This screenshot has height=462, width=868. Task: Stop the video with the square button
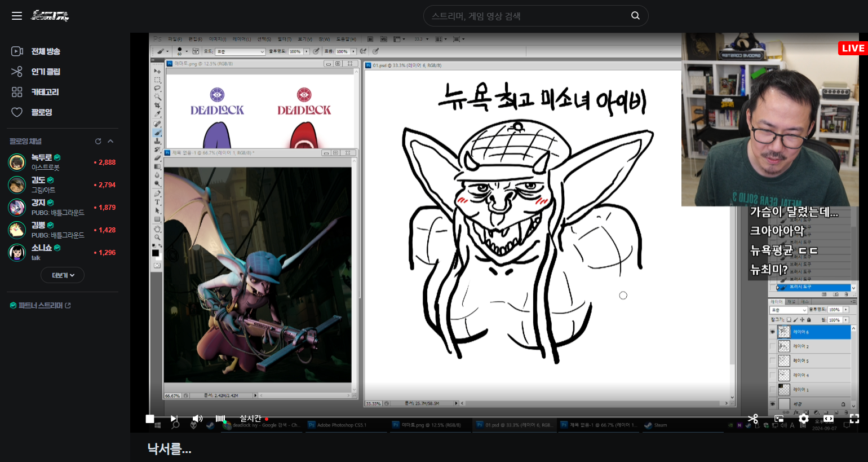click(x=150, y=419)
